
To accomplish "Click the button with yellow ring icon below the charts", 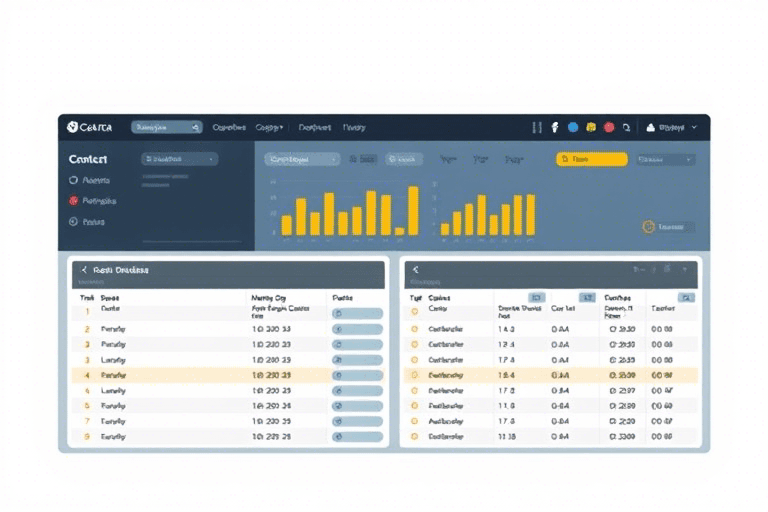I will coord(667,227).
